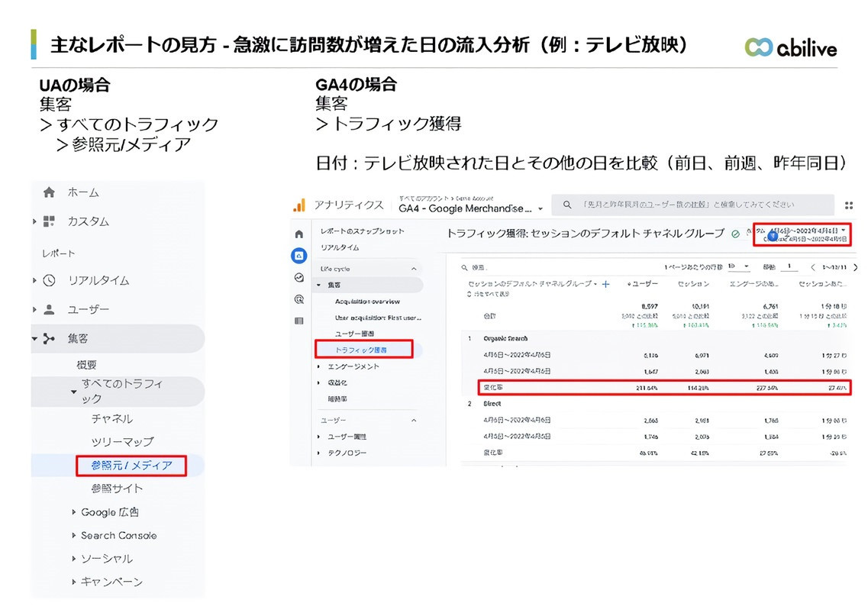Open the date range comparison picker
The width and height of the screenshot is (868, 613).
[802, 234]
